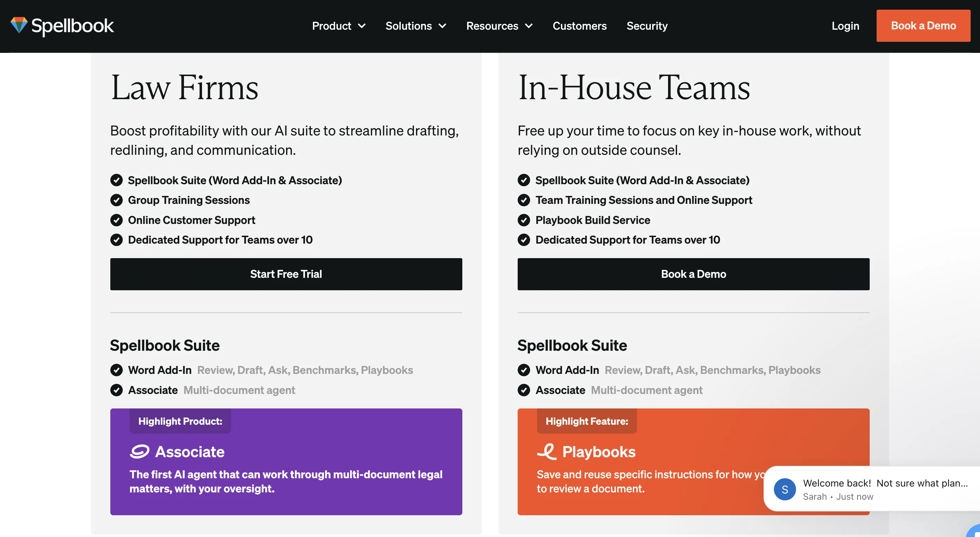Open Sarah's chat welcome message popup

tap(872, 489)
